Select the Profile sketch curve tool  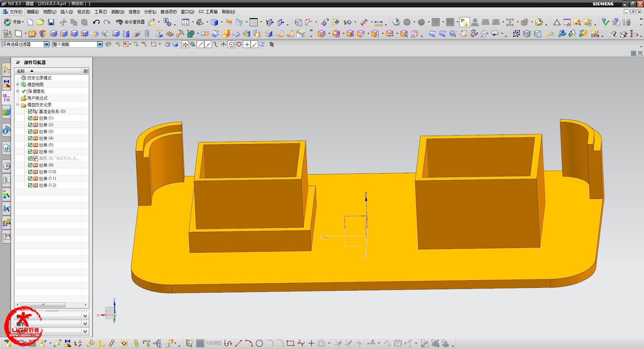[228, 343]
